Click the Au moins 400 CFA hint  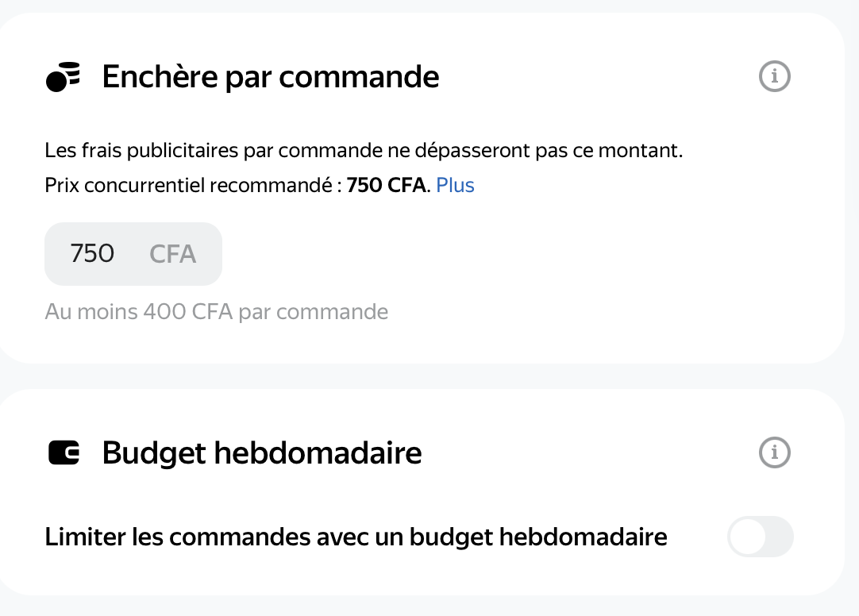pos(217,311)
